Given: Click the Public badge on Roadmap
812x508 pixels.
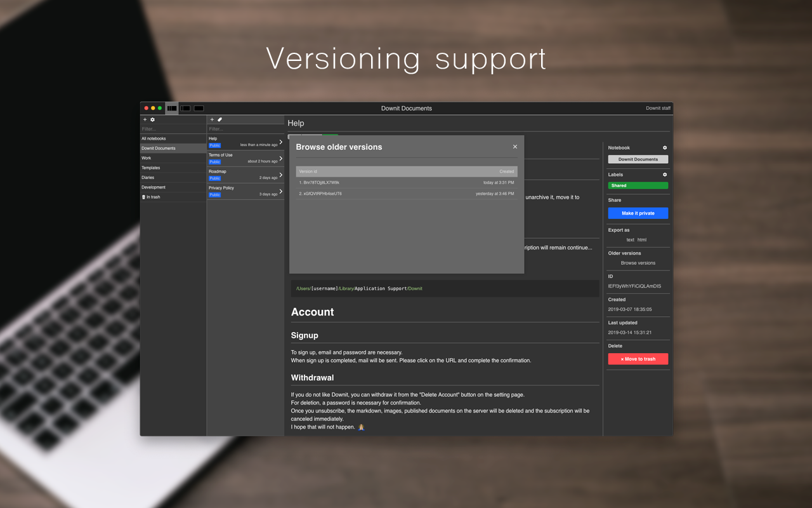Looking at the screenshot, I should tap(215, 178).
